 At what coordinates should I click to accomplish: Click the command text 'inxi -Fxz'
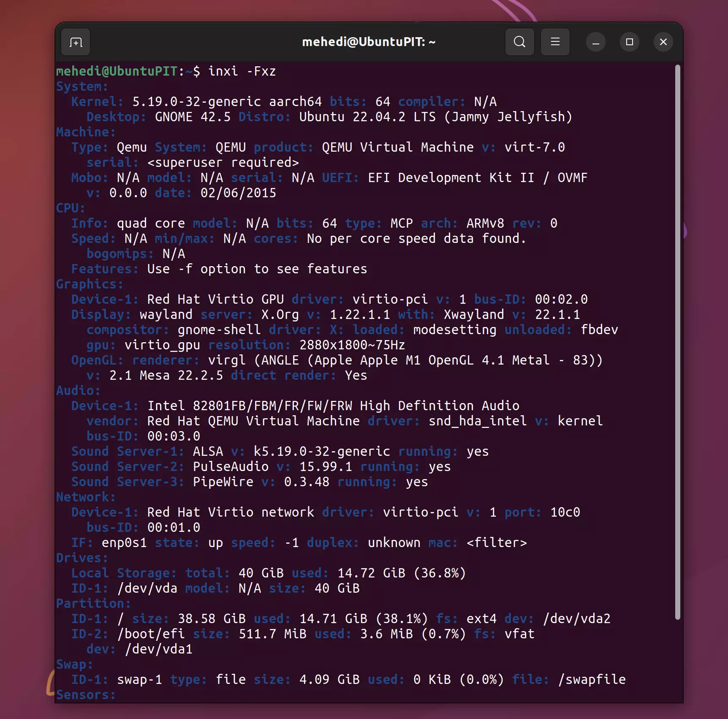(x=242, y=71)
